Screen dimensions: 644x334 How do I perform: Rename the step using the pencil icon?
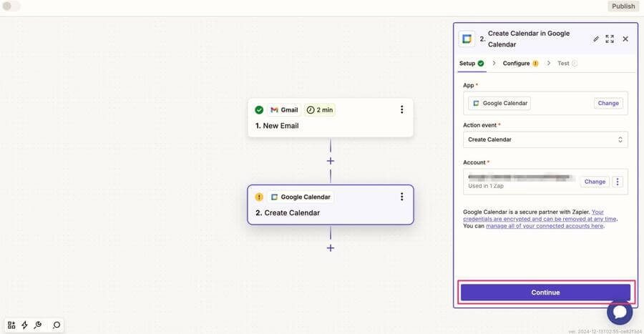(596, 39)
